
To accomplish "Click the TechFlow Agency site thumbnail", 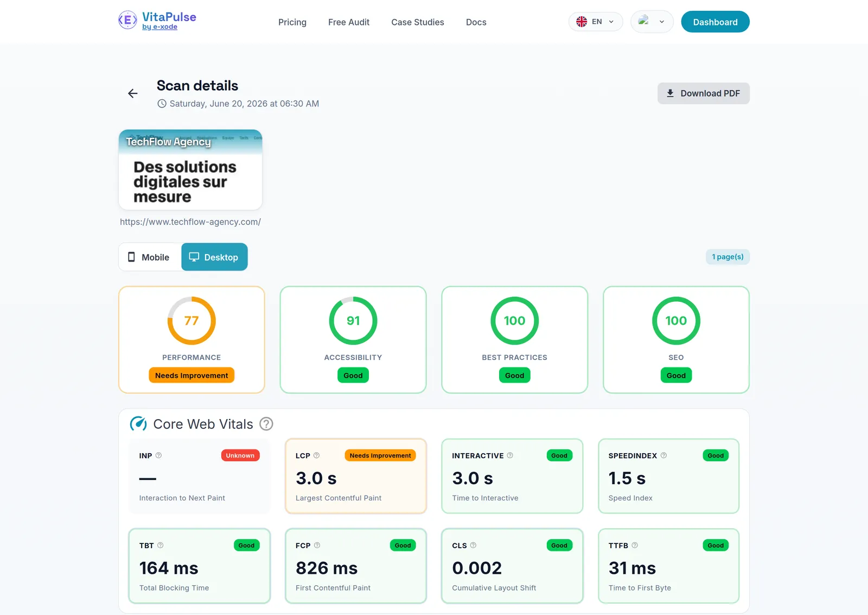I will 190,170.
